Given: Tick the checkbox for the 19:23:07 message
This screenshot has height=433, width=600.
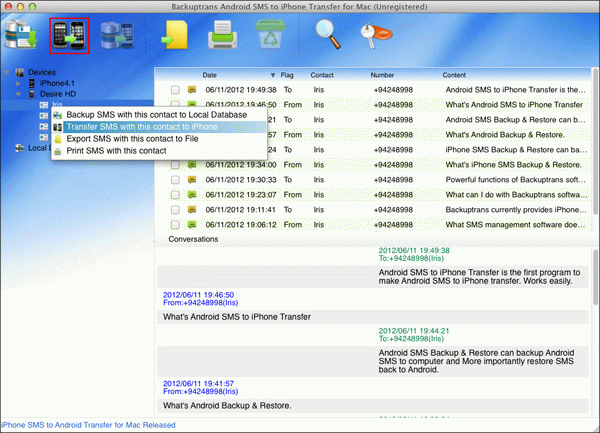Looking at the screenshot, I should click(175, 195).
